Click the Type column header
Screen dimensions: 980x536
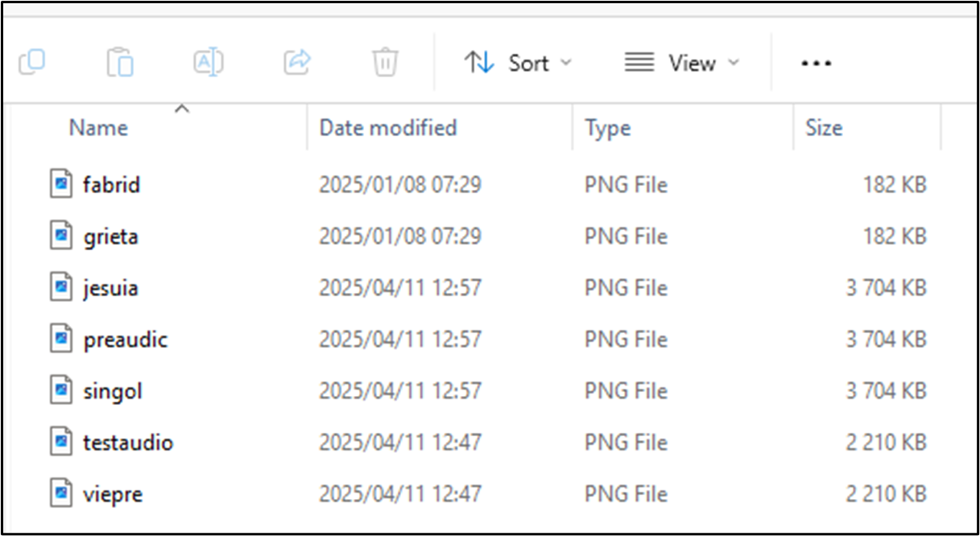607,128
